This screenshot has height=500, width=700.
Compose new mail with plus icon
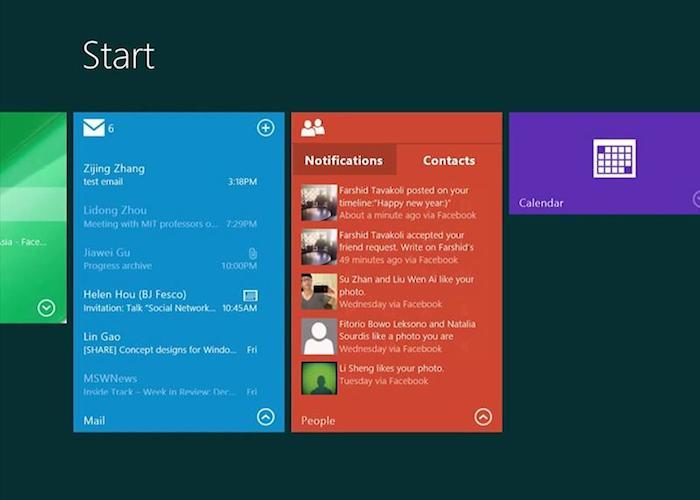[x=266, y=128]
